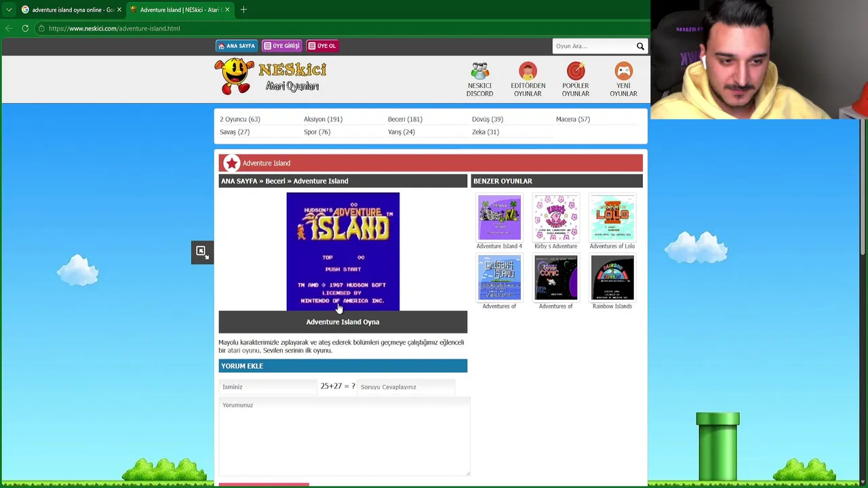Click the browser address bar URL

114,28
